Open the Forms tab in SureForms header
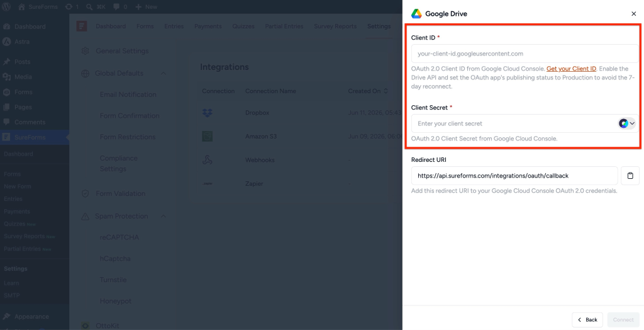This screenshot has height=330, width=644. click(x=145, y=26)
